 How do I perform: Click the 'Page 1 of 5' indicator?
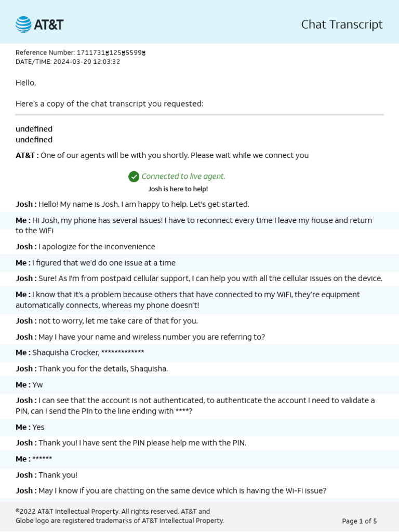pyautogui.click(x=359, y=521)
